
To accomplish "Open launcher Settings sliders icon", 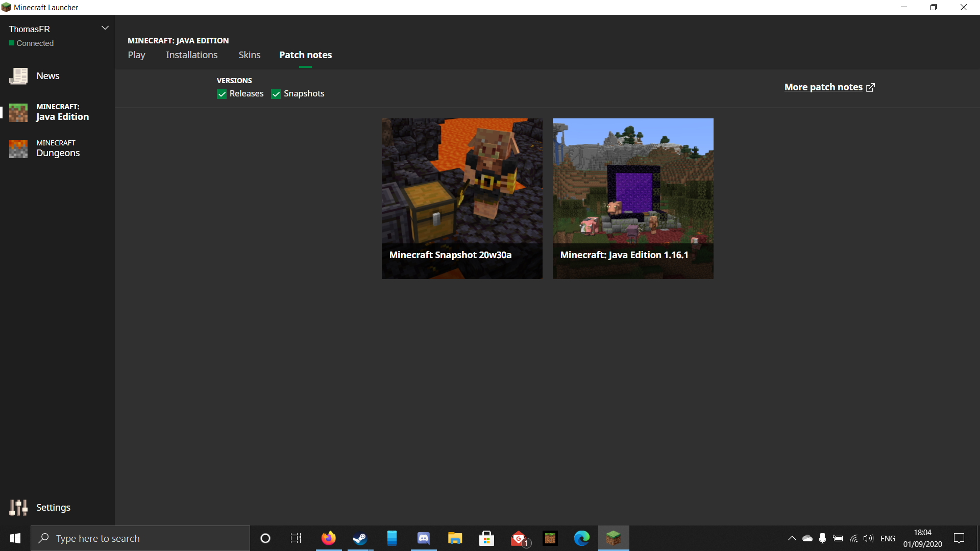I will (18, 508).
